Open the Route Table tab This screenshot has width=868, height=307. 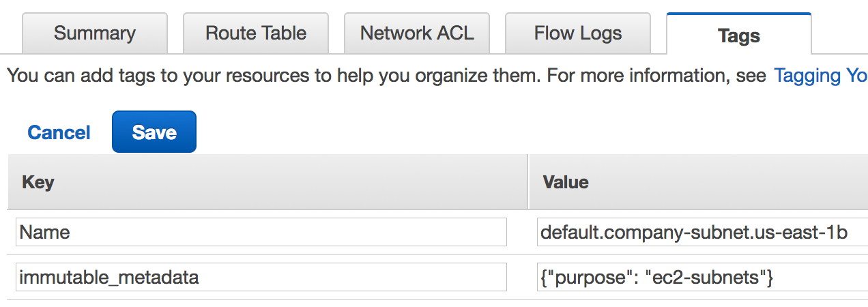click(x=256, y=33)
